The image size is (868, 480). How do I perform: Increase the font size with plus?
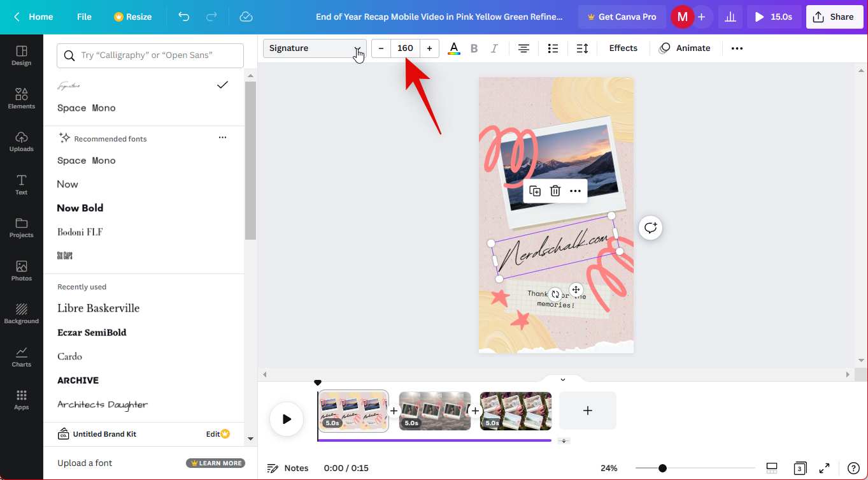pyautogui.click(x=429, y=48)
